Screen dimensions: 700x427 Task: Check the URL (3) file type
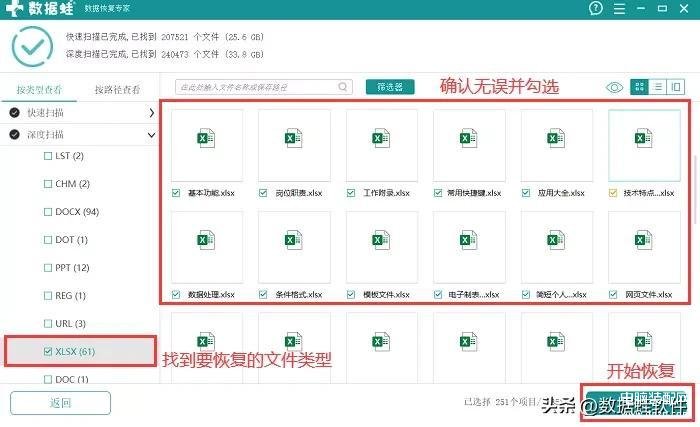point(48,323)
